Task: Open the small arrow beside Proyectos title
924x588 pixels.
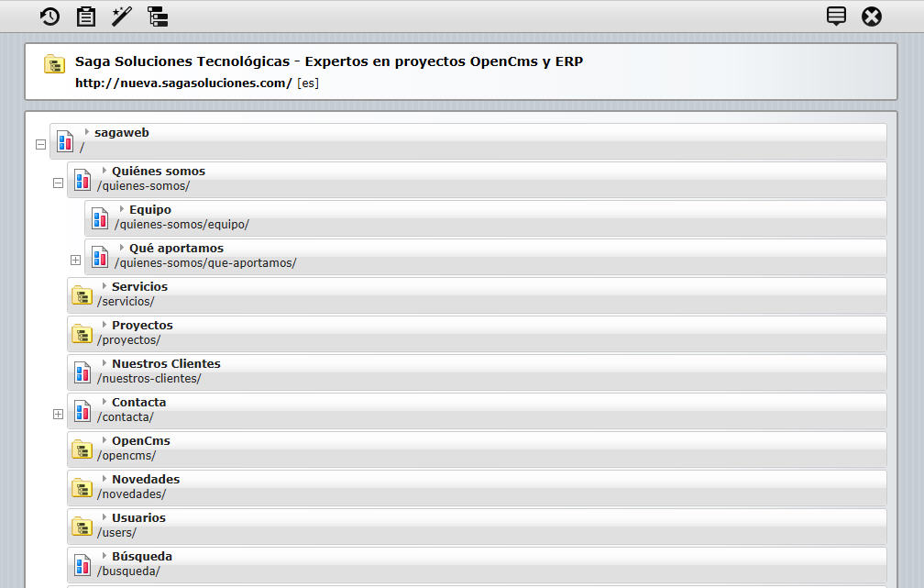Action: click(x=105, y=325)
